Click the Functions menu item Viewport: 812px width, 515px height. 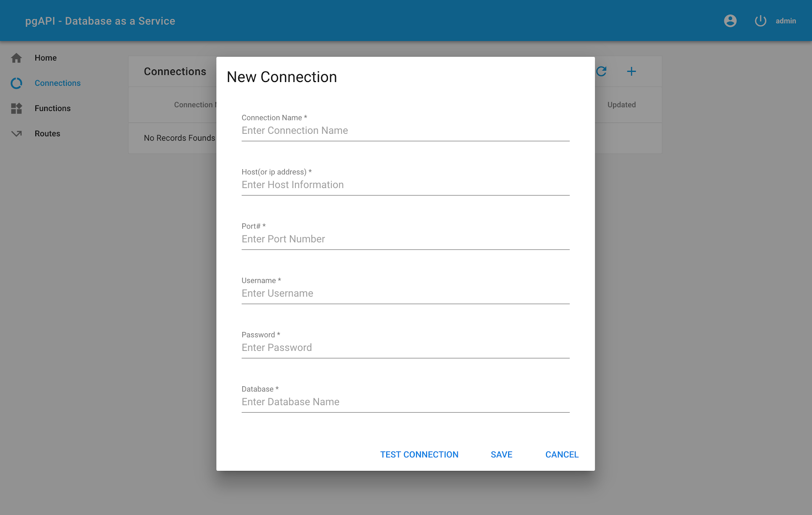coord(53,108)
